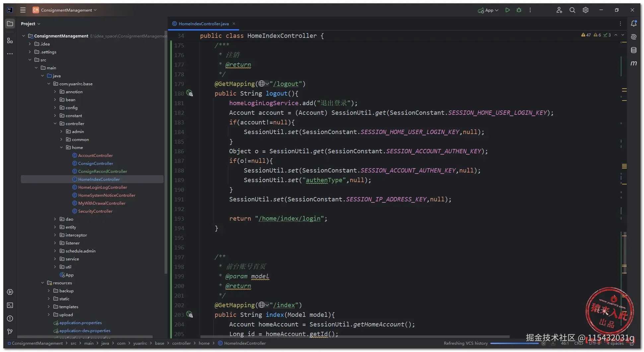Expand the .settings folder
Image resolution: width=644 pixels, height=352 pixels.
point(30,52)
